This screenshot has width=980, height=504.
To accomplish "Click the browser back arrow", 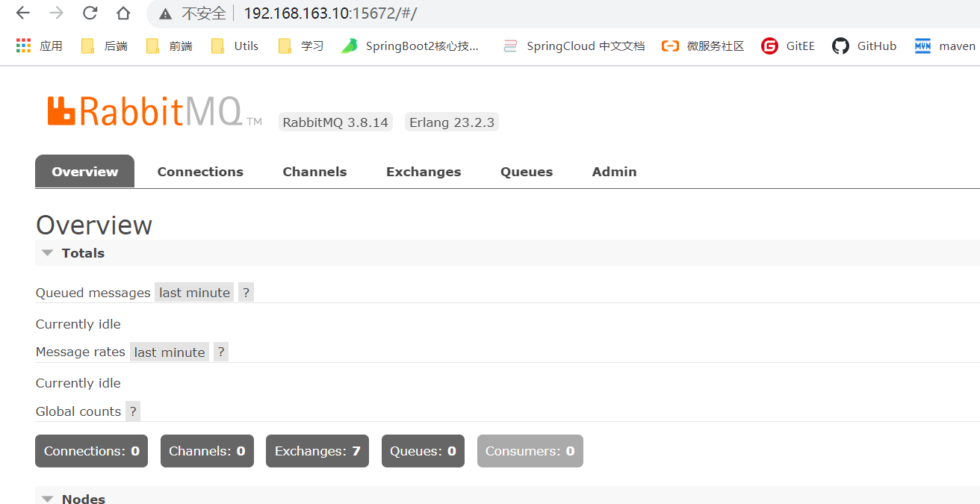I will pos(23,13).
